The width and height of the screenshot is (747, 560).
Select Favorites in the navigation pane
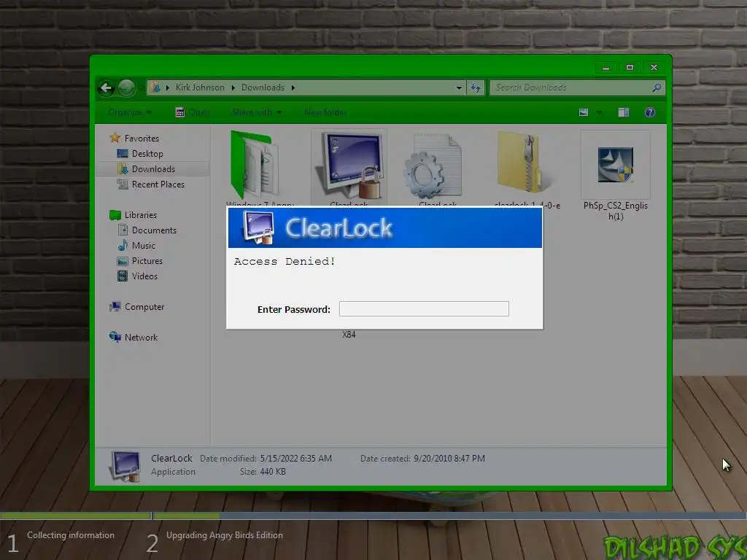tap(142, 139)
